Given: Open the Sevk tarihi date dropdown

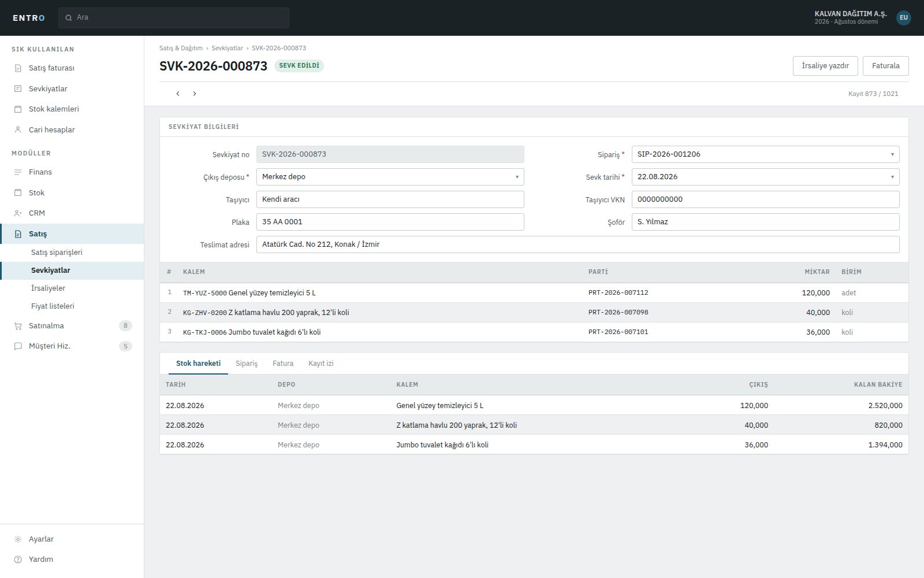Looking at the screenshot, I should coord(765,177).
